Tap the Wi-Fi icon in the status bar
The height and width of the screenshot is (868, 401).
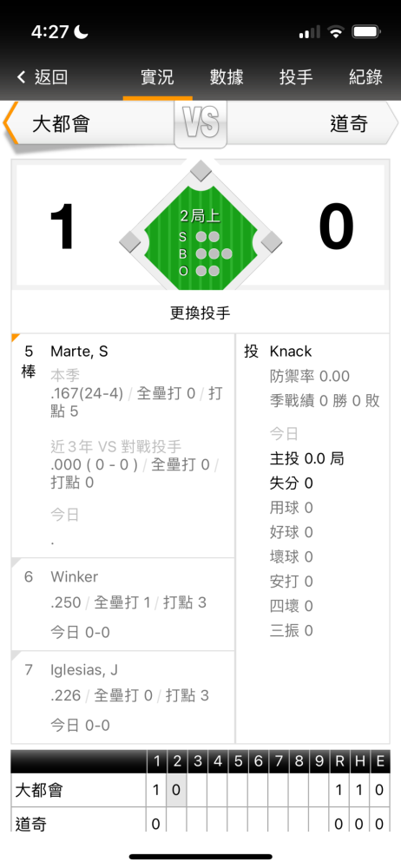tap(335, 32)
